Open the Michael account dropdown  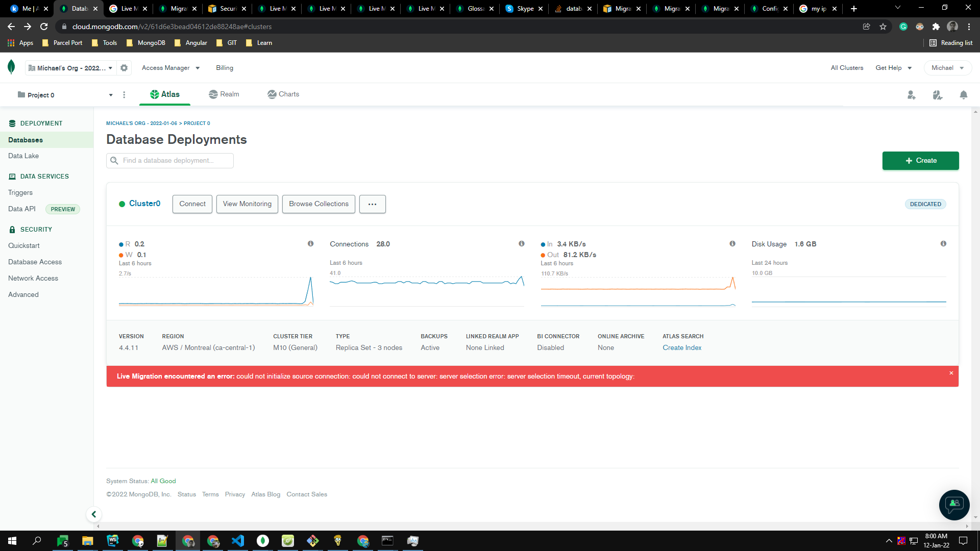[x=947, y=67]
